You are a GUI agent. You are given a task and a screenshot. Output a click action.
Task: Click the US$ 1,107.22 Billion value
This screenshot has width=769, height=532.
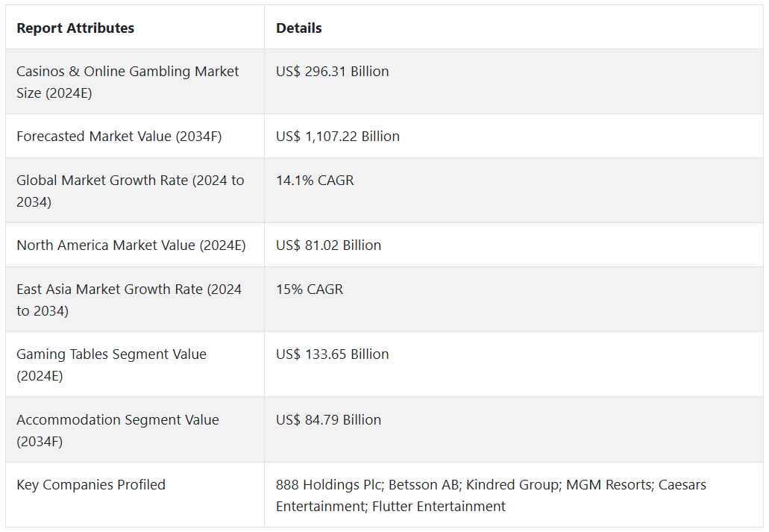[x=337, y=137]
